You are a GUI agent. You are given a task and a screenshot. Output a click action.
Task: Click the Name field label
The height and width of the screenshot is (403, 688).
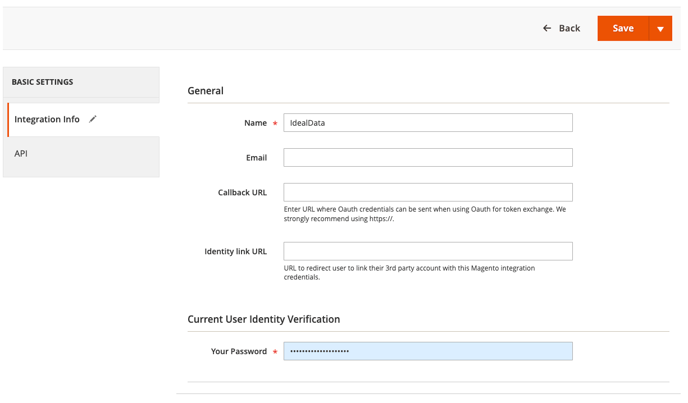click(255, 123)
